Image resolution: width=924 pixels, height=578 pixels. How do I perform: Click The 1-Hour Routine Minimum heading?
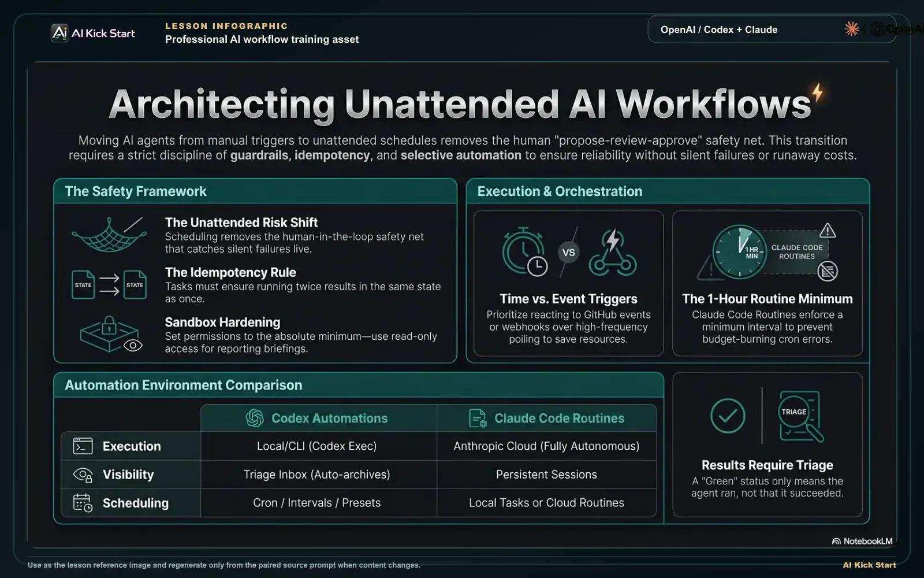pos(767,299)
